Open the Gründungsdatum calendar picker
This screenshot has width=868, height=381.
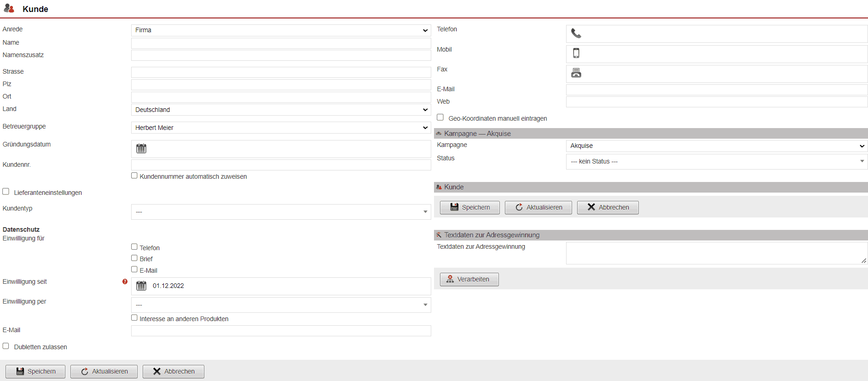141,149
